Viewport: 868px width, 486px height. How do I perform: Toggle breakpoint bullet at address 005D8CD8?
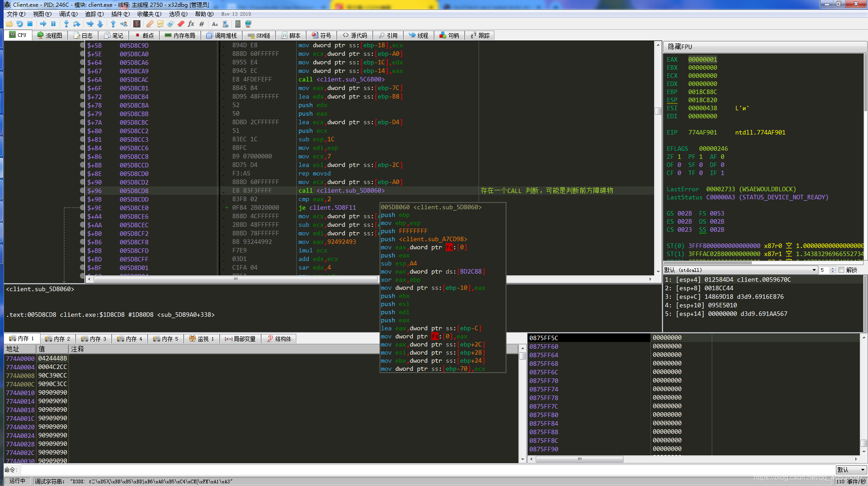[x=82, y=191]
